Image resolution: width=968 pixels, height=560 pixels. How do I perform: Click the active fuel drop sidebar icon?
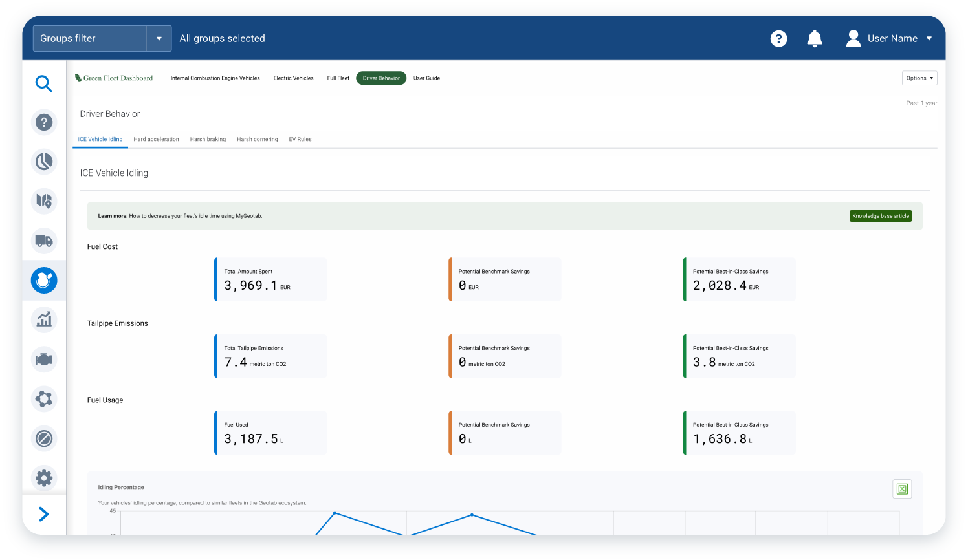[x=43, y=281]
